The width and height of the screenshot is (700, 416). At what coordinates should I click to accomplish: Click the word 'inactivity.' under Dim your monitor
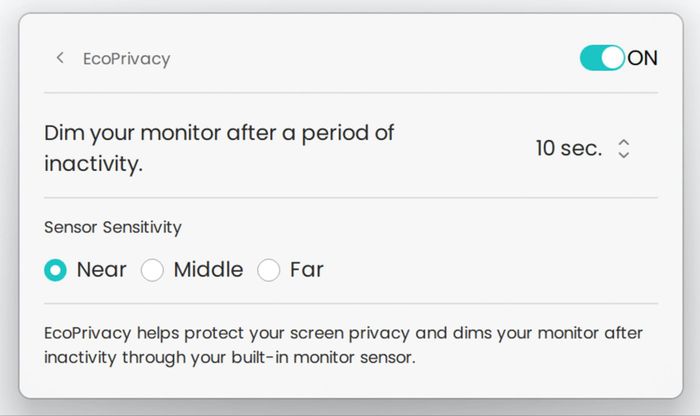pos(93,163)
